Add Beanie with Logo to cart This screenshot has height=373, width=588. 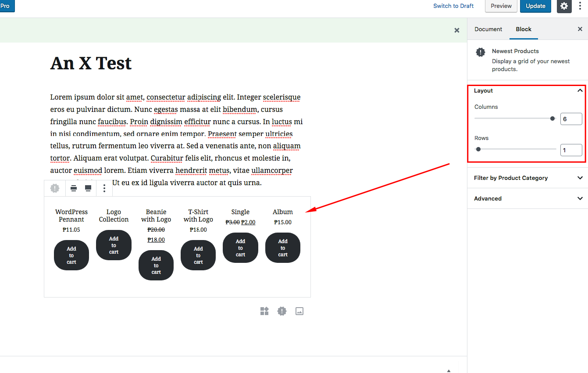point(156,265)
